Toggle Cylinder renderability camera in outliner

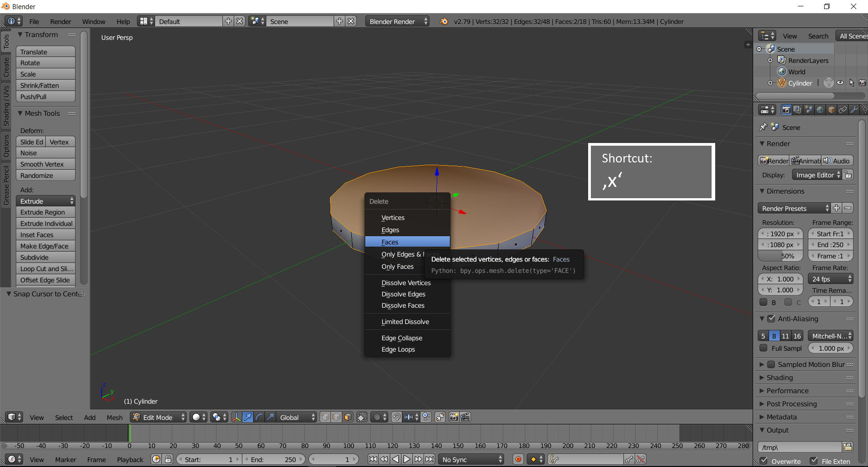click(863, 83)
